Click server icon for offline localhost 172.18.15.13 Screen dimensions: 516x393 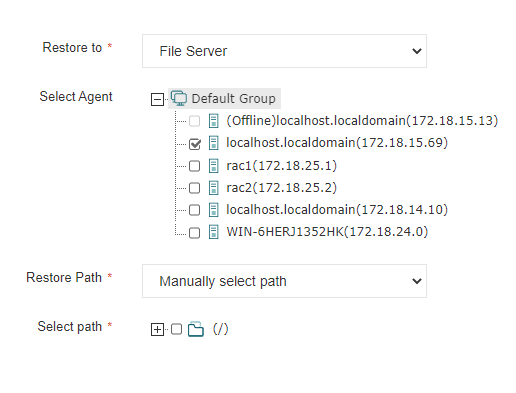pyautogui.click(x=214, y=121)
